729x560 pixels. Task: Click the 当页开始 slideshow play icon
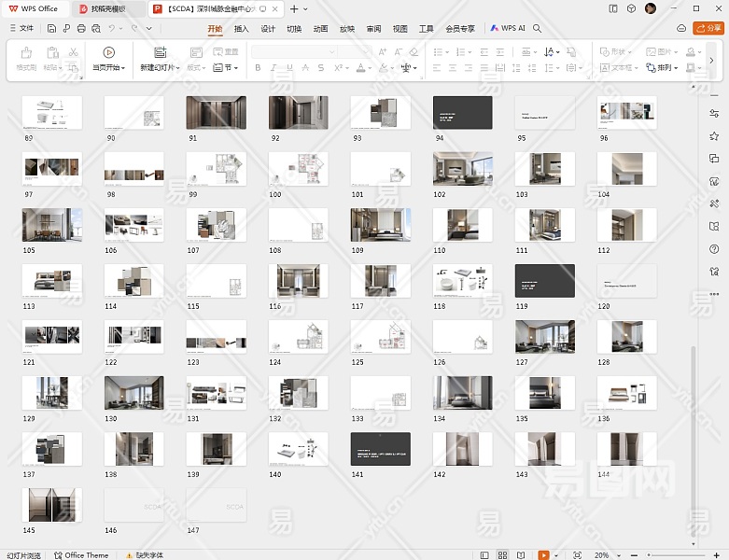tap(109, 52)
